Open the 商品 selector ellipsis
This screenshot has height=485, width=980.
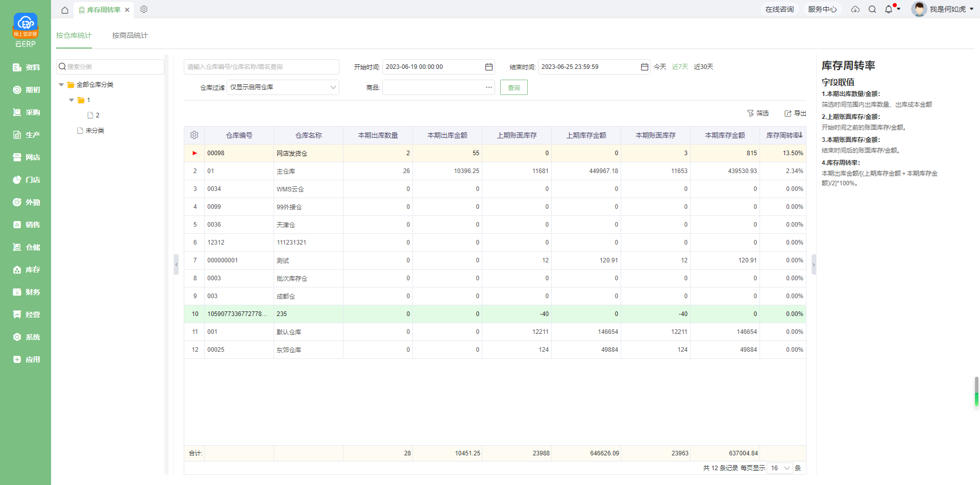pos(489,87)
